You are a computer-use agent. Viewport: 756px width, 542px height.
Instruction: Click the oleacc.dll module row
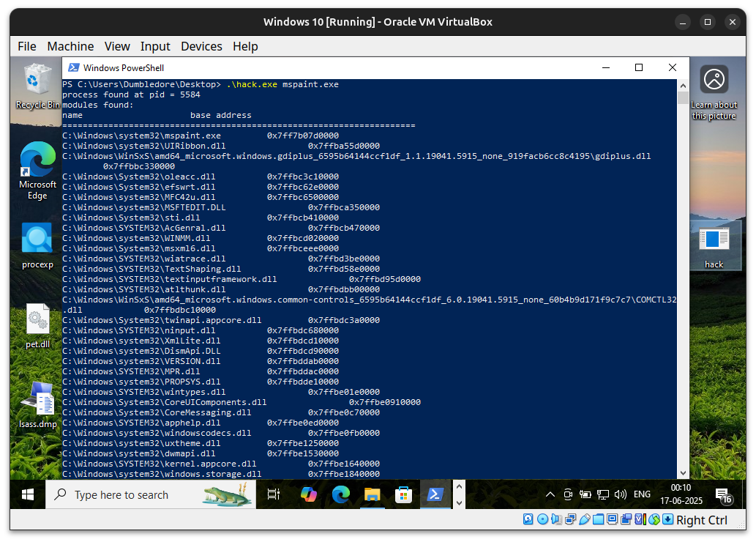[x=201, y=177]
